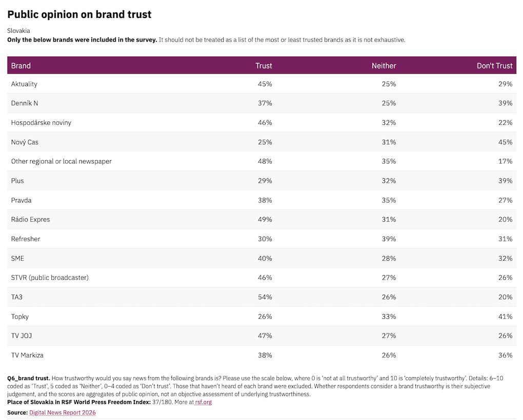Click Hospodárske noviny row label
Viewport: 523px width, 420px height.
pyautogui.click(x=41, y=122)
